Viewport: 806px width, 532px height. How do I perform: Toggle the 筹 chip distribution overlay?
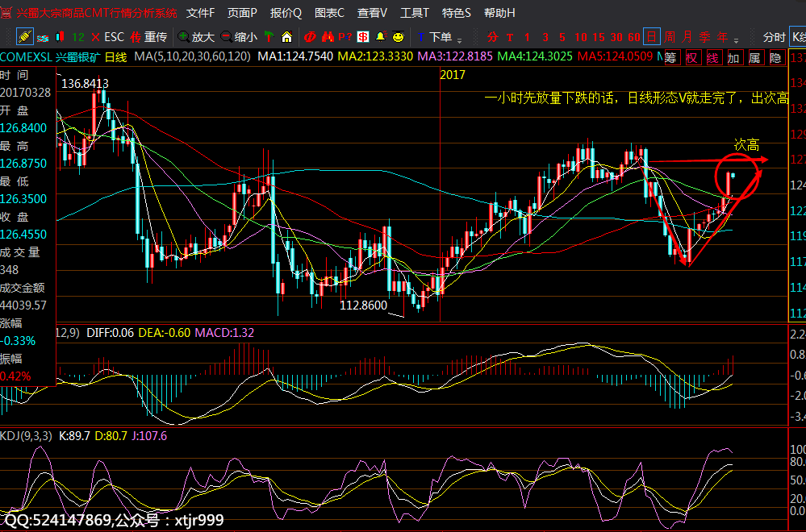point(670,57)
